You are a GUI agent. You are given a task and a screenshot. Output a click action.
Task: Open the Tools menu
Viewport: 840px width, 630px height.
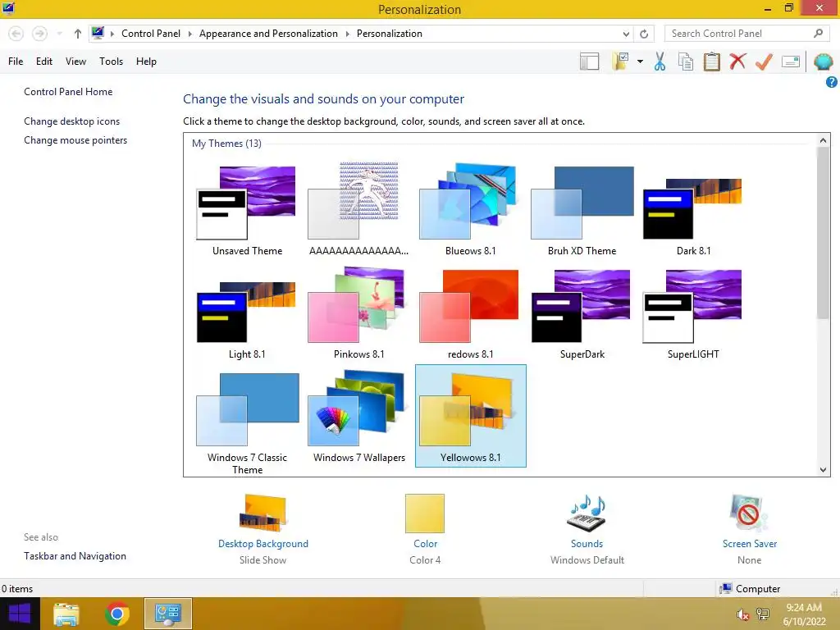tap(111, 62)
